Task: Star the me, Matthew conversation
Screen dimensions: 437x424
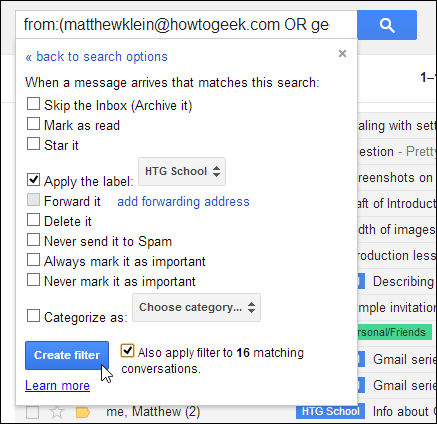Action: pos(57,412)
